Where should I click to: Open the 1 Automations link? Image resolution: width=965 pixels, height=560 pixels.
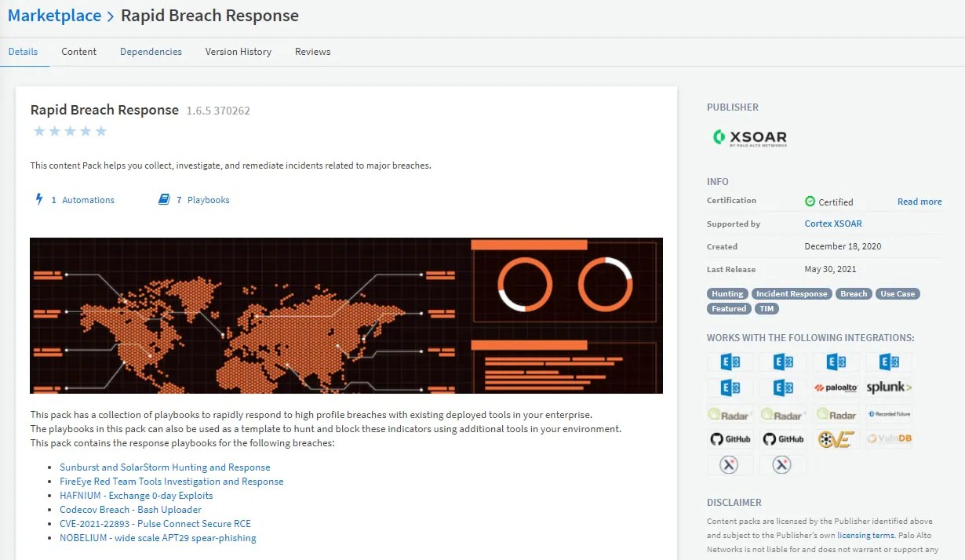(x=82, y=200)
